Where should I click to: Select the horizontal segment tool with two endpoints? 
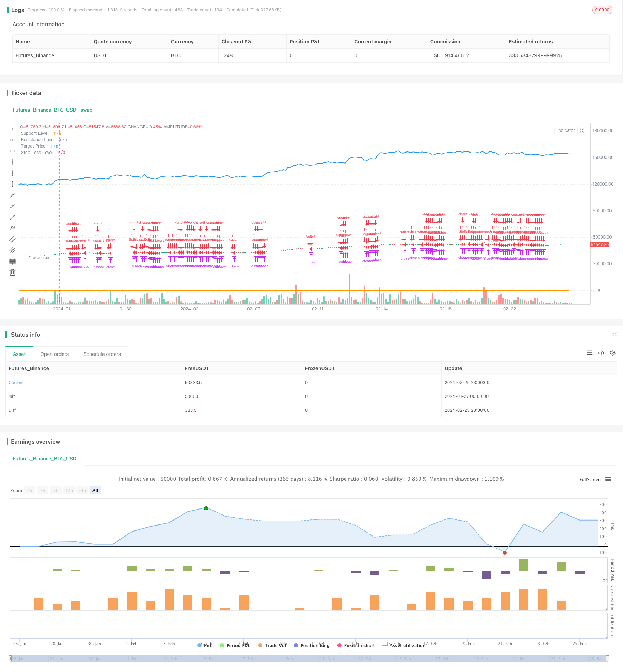pyautogui.click(x=12, y=151)
